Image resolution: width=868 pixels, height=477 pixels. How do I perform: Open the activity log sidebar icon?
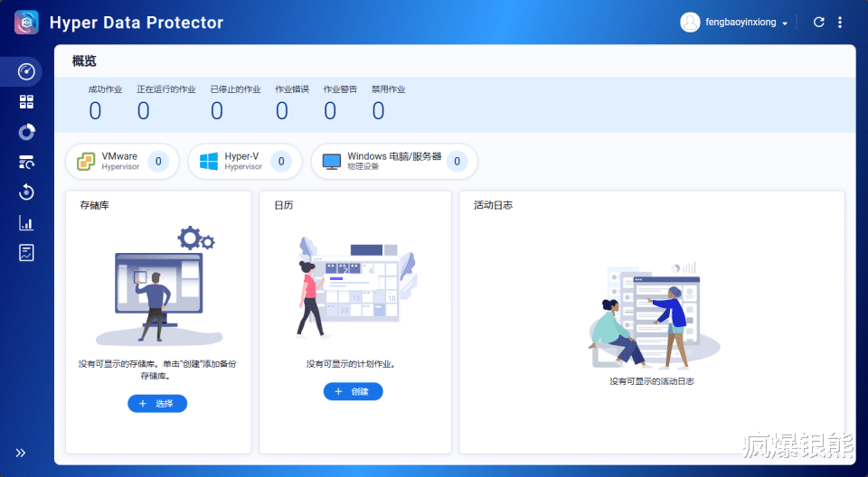point(26,253)
